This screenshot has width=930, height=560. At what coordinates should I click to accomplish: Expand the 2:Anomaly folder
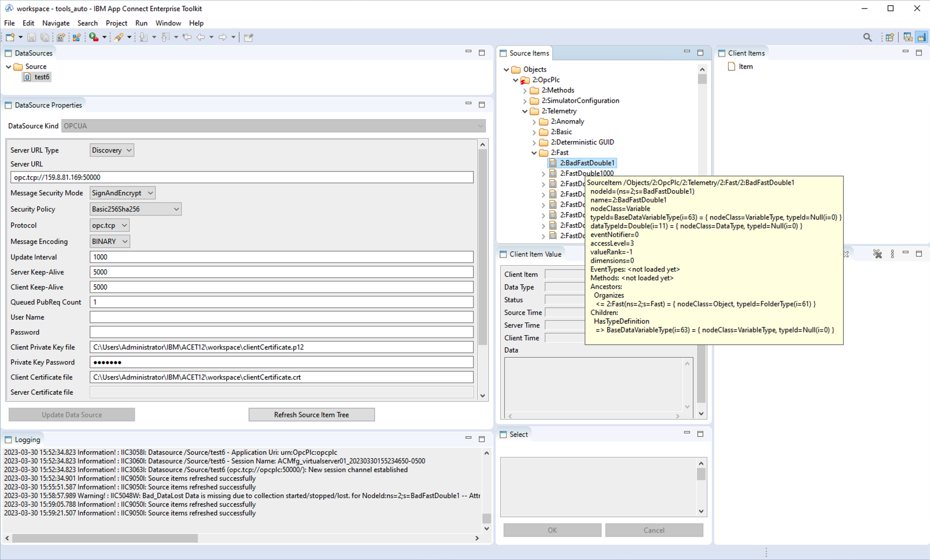(x=534, y=122)
